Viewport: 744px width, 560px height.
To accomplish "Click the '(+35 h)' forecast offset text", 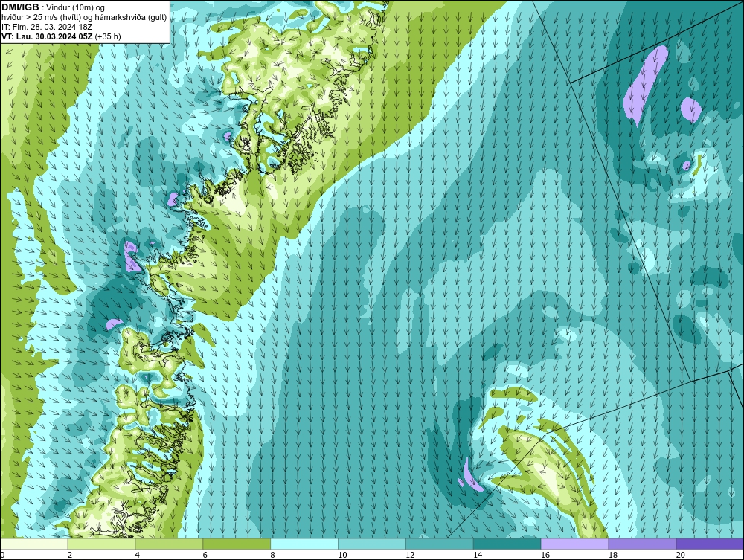I will [x=108, y=36].
